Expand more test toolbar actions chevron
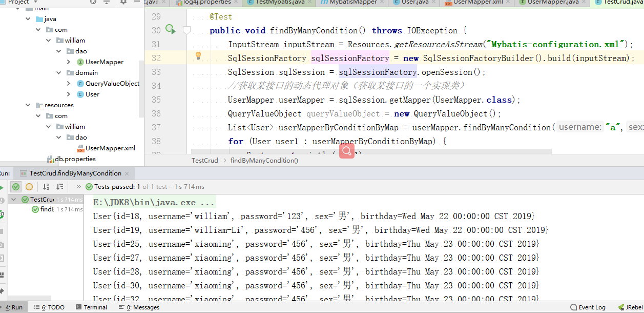 (78, 187)
